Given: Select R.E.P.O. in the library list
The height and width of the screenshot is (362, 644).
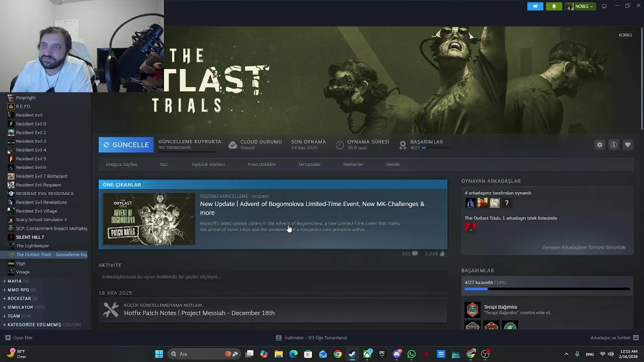Looking at the screenshot, I should click(x=23, y=107).
